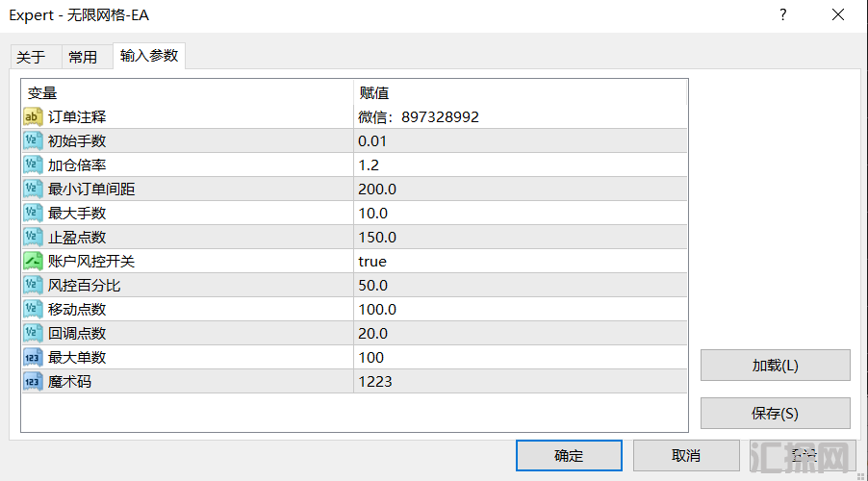Click the help question mark button
This screenshot has width=868, height=481.
tap(782, 15)
